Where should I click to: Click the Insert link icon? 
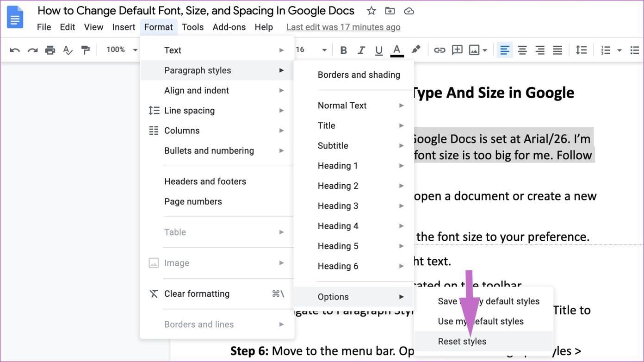click(439, 50)
